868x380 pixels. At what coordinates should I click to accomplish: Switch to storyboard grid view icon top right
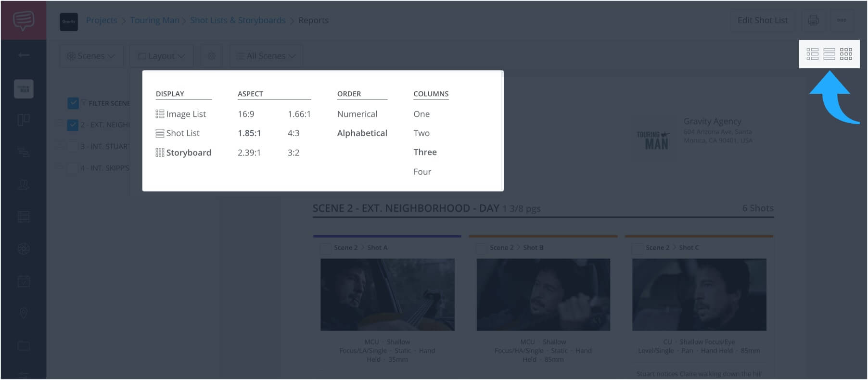coord(846,54)
